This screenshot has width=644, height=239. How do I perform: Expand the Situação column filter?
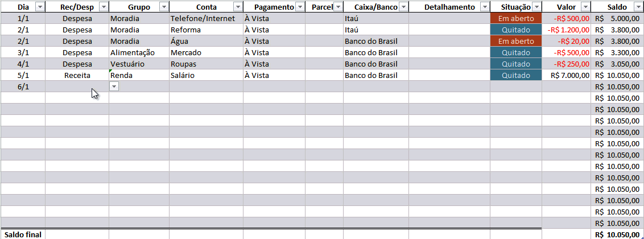click(x=536, y=7)
